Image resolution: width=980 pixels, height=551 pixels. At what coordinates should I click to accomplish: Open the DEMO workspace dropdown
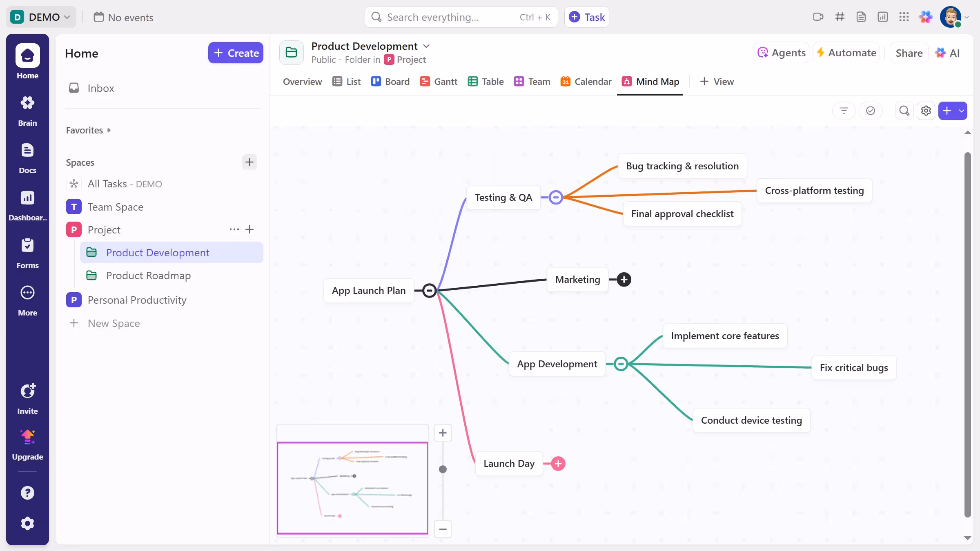tap(41, 17)
